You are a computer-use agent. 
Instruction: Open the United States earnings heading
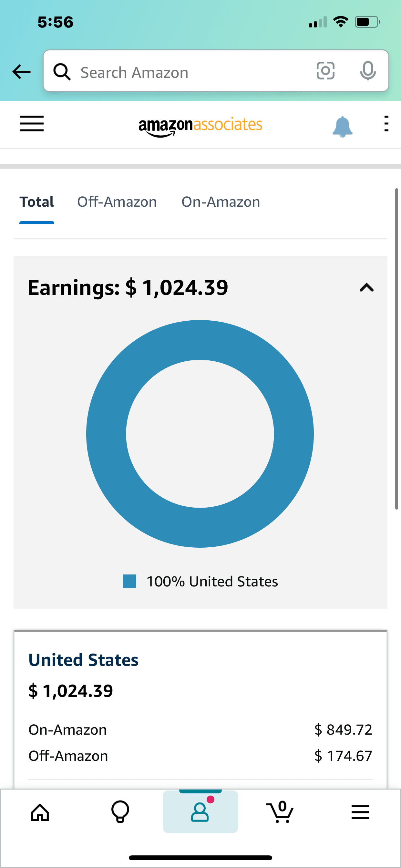[84, 660]
